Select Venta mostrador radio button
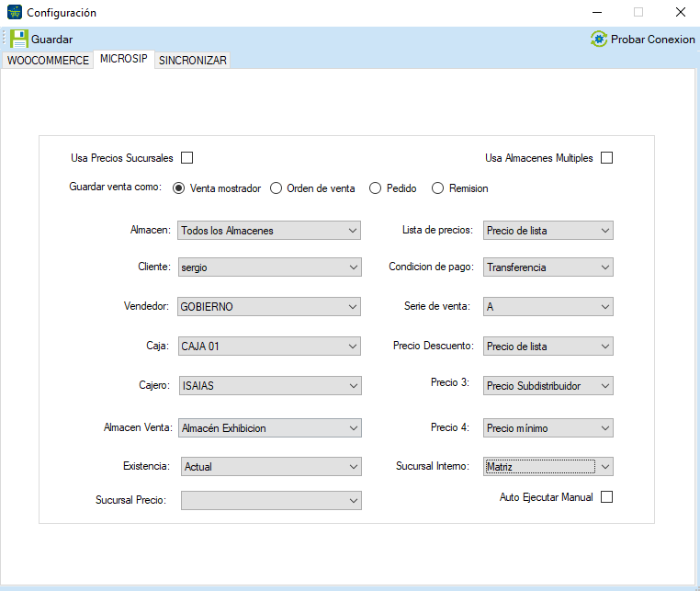 click(178, 188)
